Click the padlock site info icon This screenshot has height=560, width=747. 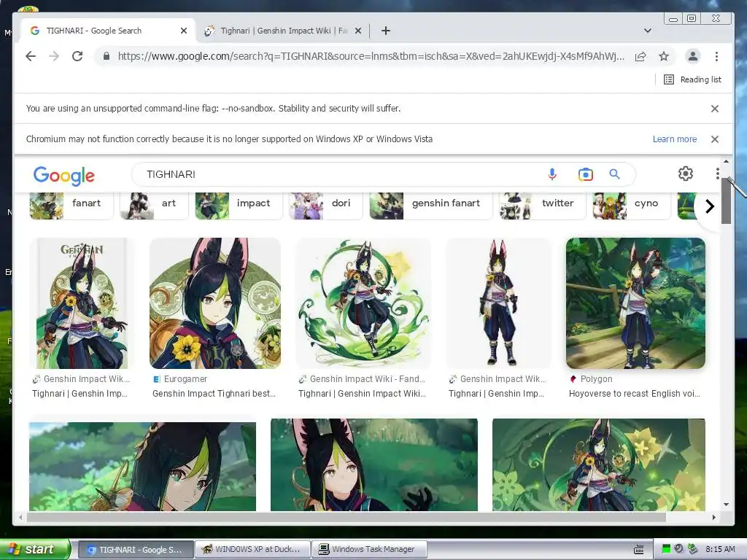pyautogui.click(x=107, y=56)
